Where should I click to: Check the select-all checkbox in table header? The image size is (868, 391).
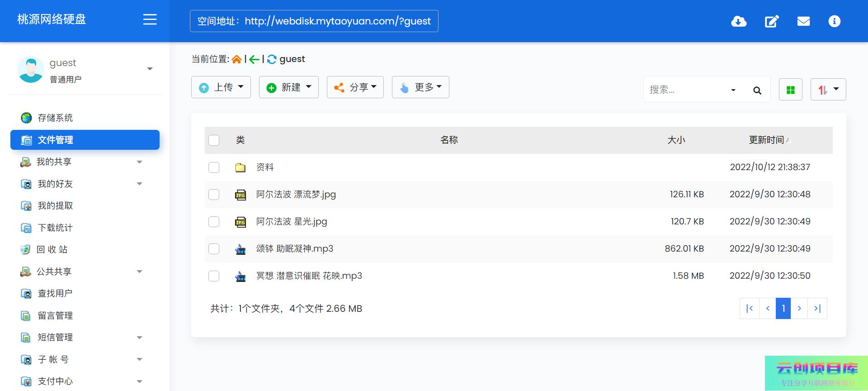tap(214, 140)
